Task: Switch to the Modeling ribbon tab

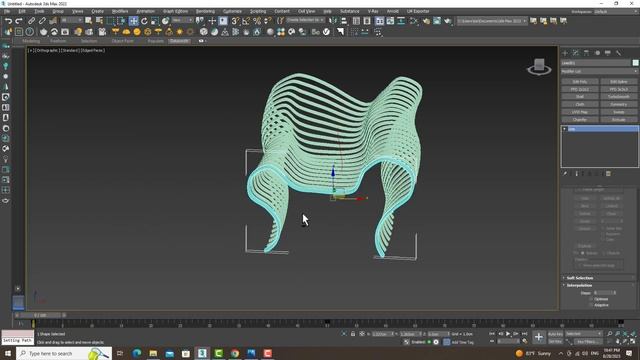Action: [31, 41]
